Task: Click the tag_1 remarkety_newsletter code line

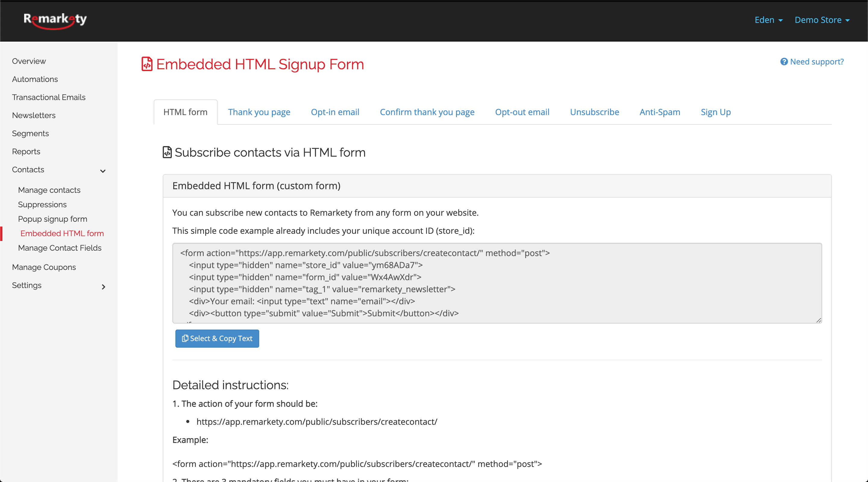Action: pos(322,289)
